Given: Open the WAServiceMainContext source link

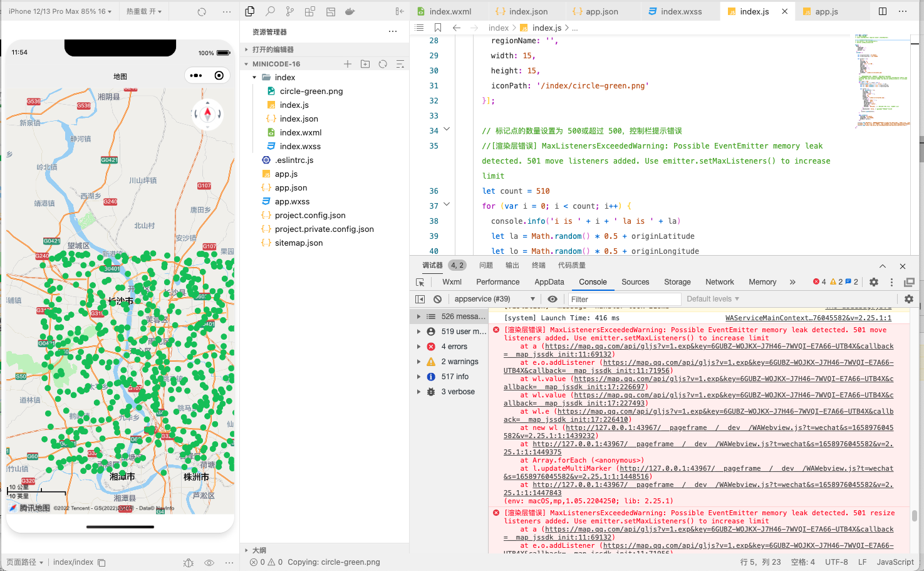Looking at the screenshot, I should (x=808, y=318).
